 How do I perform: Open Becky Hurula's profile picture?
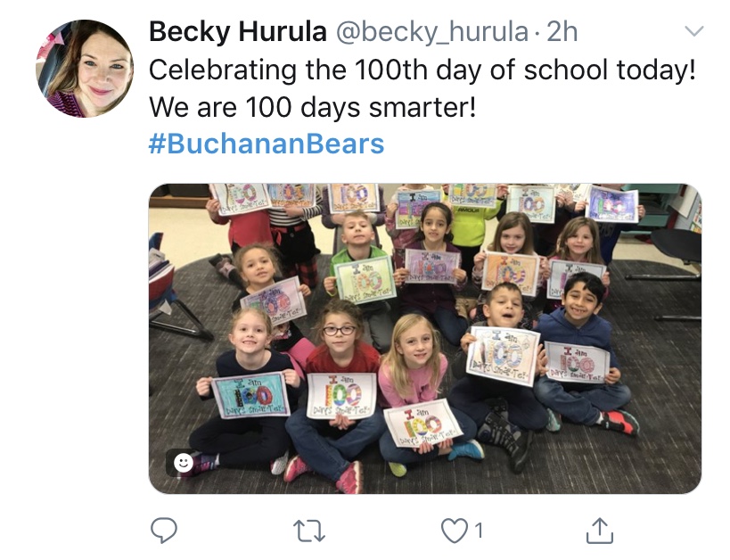[x=85, y=69]
